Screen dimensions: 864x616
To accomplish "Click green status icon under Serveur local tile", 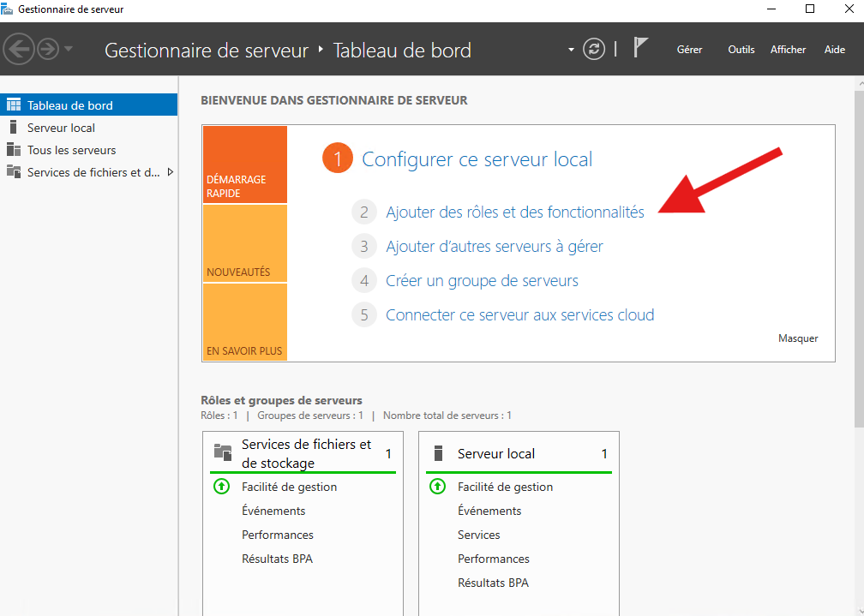I will click(437, 487).
